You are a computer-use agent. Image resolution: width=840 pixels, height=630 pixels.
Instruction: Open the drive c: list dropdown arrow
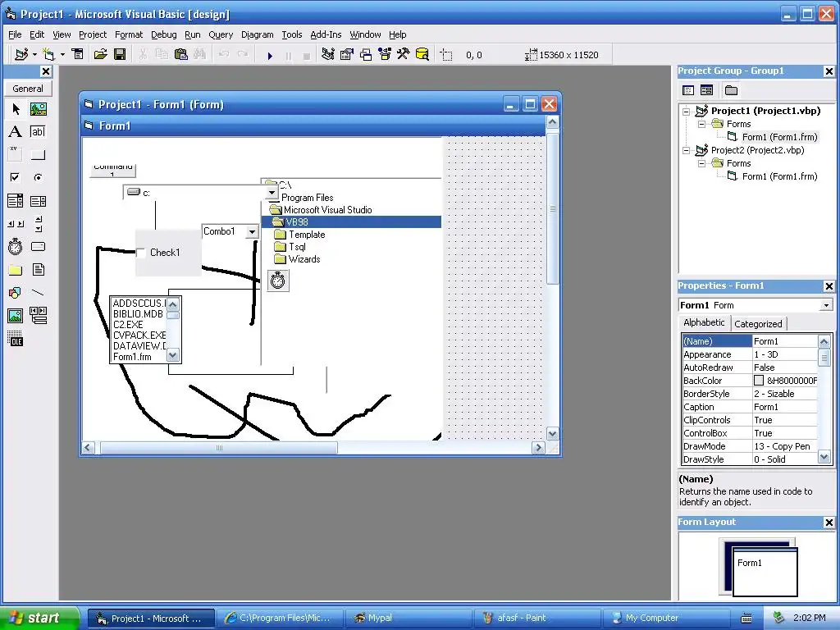coord(272,192)
